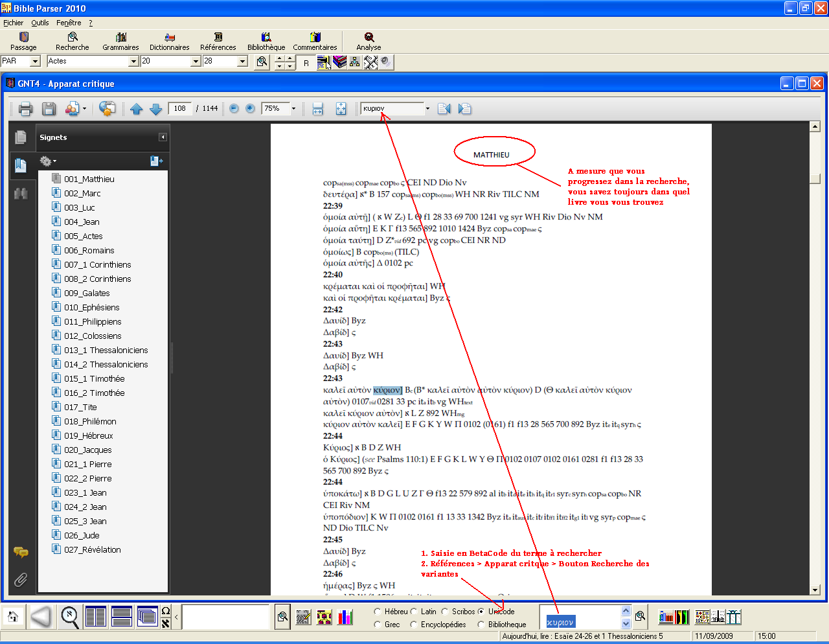The image size is (829, 644).
Task: Click the print icon in the PDF toolbar
Action: (x=25, y=109)
